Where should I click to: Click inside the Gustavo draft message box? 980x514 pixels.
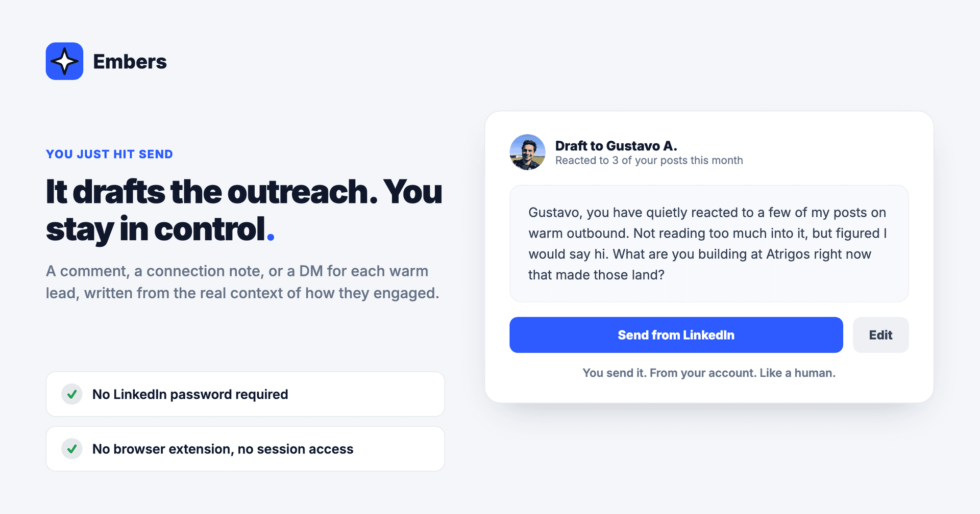[709, 243]
